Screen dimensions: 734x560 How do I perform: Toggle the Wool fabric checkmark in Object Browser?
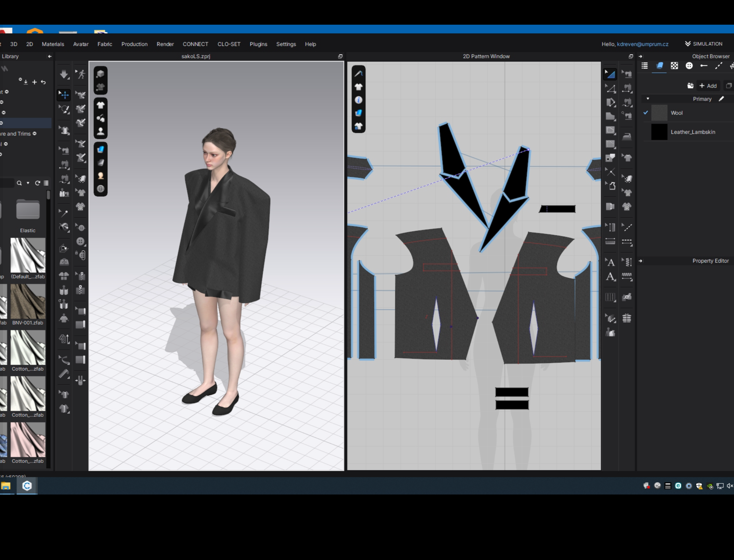646,113
